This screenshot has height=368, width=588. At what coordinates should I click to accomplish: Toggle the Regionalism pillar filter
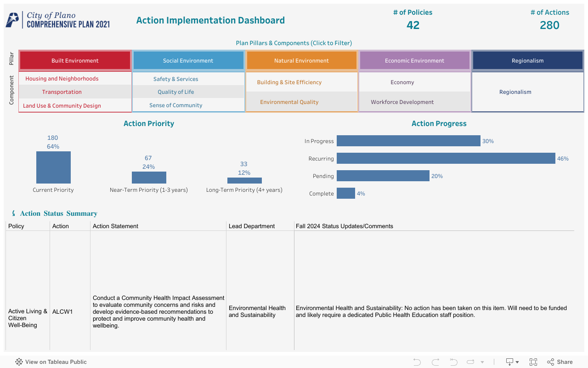527,60
